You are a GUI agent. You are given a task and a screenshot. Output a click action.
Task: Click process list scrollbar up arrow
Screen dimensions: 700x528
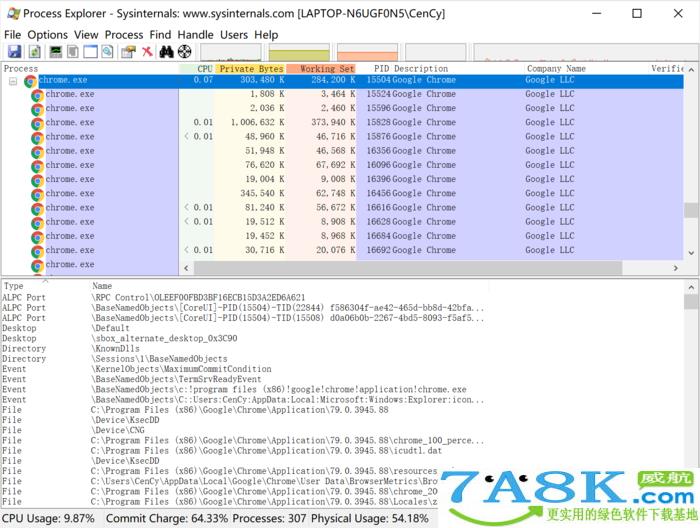click(691, 70)
